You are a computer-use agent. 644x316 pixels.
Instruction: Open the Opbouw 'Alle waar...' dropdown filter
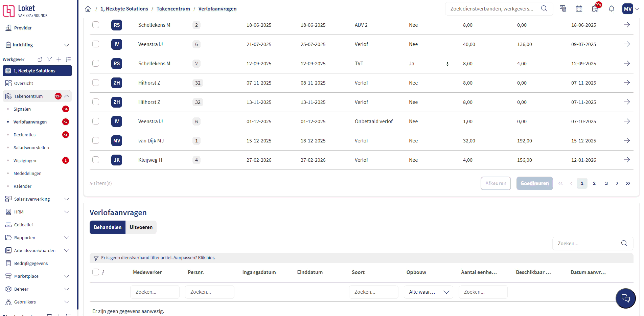click(x=429, y=292)
